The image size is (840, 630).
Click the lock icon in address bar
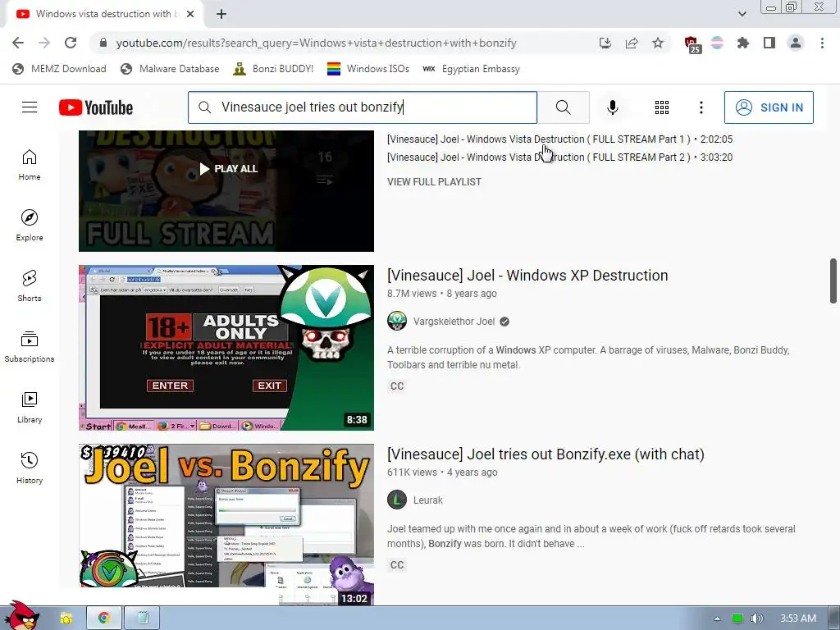(103, 43)
